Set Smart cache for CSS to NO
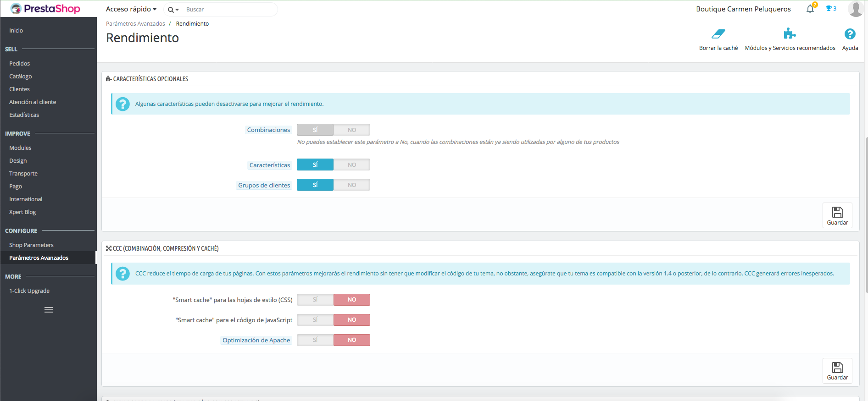The height and width of the screenshot is (401, 868). point(352,300)
